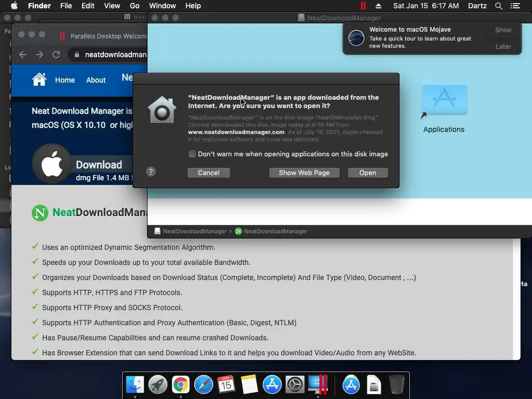
Task: Open Finder from the Dock
Action: (135, 384)
